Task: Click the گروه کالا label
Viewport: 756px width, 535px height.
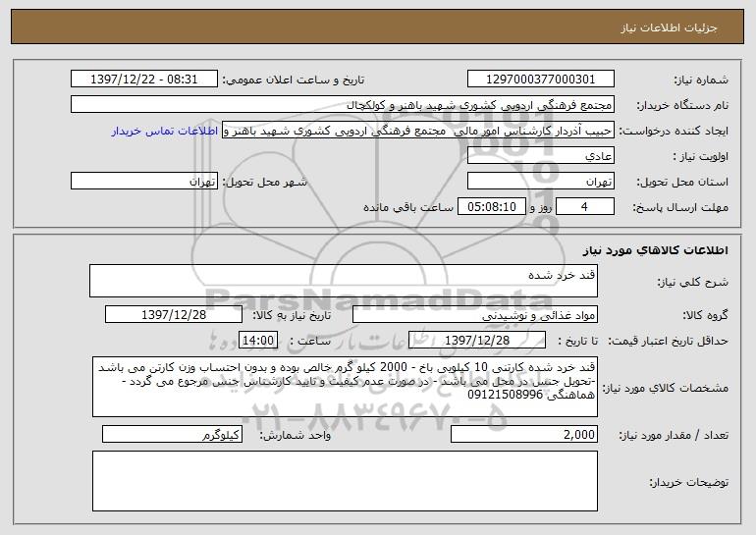Action: point(705,315)
